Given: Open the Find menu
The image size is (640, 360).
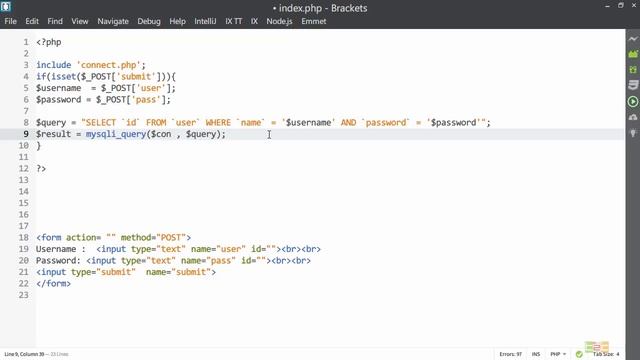Looking at the screenshot, I should pyautogui.click(x=55, y=21).
